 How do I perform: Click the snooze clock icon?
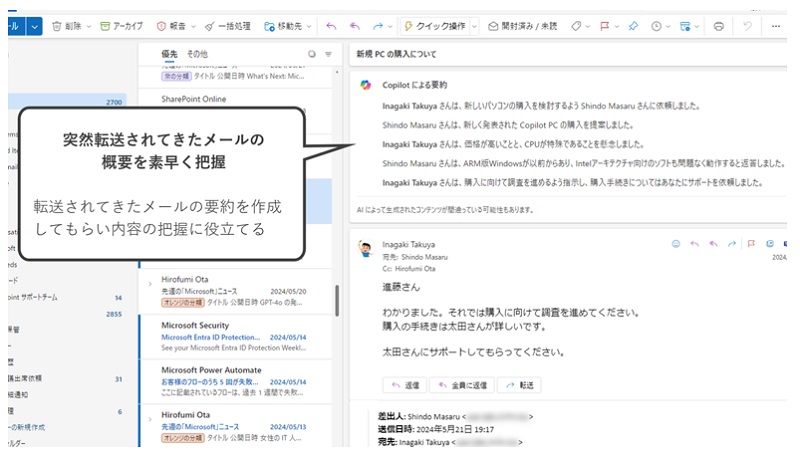click(656, 26)
